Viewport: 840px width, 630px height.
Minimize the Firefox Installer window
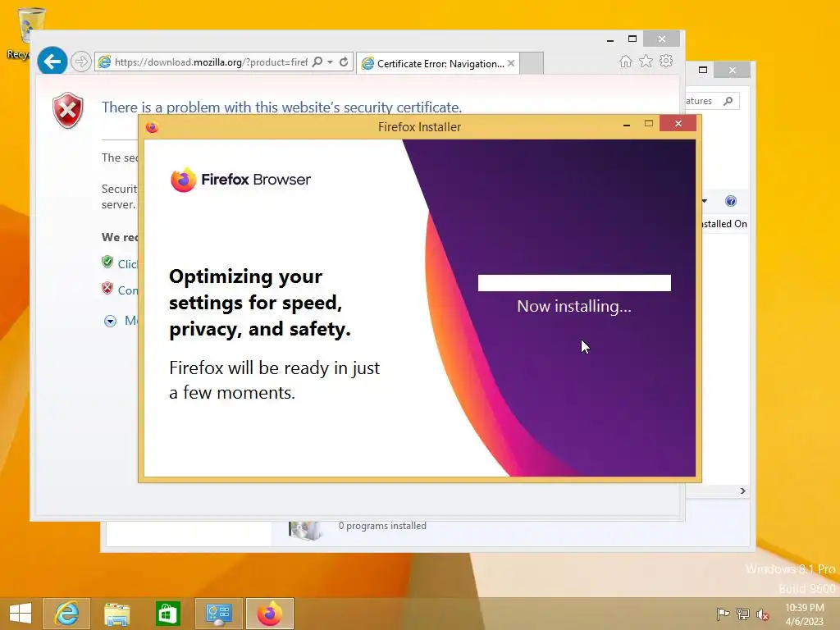[x=627, y=125]
